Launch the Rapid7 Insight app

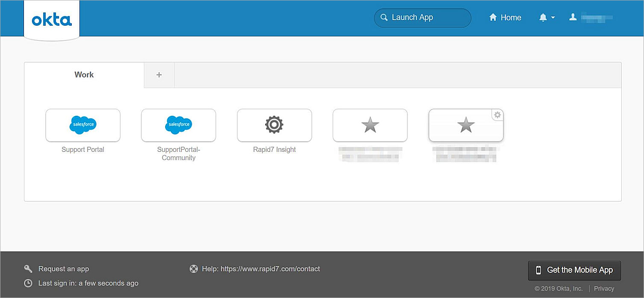point(274,125)
